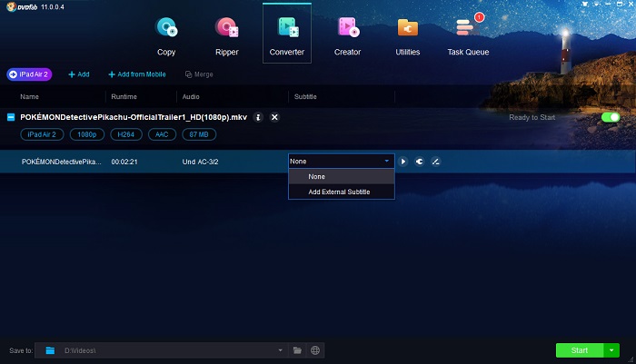
Task: Click the 00:02:21 runtime value
Action: (x=124, y=162)
